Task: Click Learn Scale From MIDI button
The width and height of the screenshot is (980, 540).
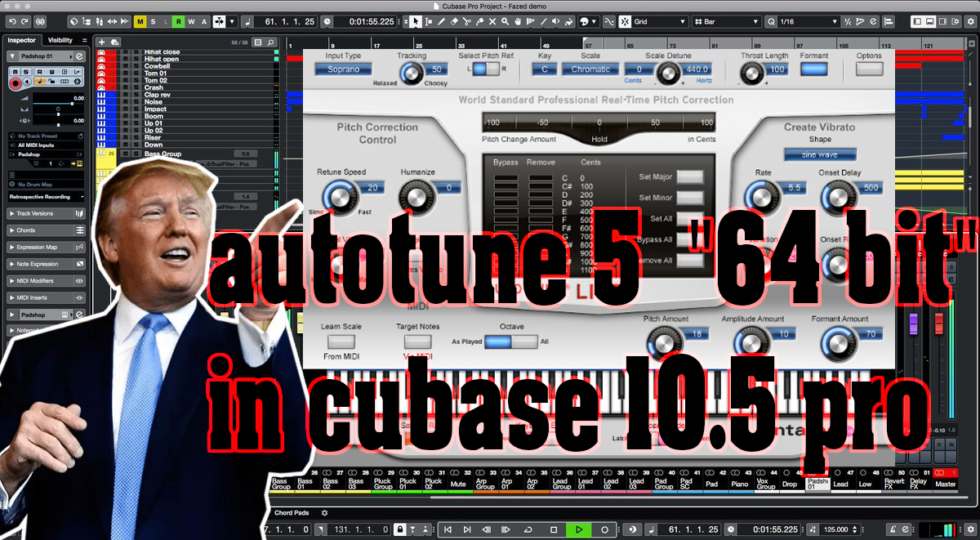Action: [341, 341]
